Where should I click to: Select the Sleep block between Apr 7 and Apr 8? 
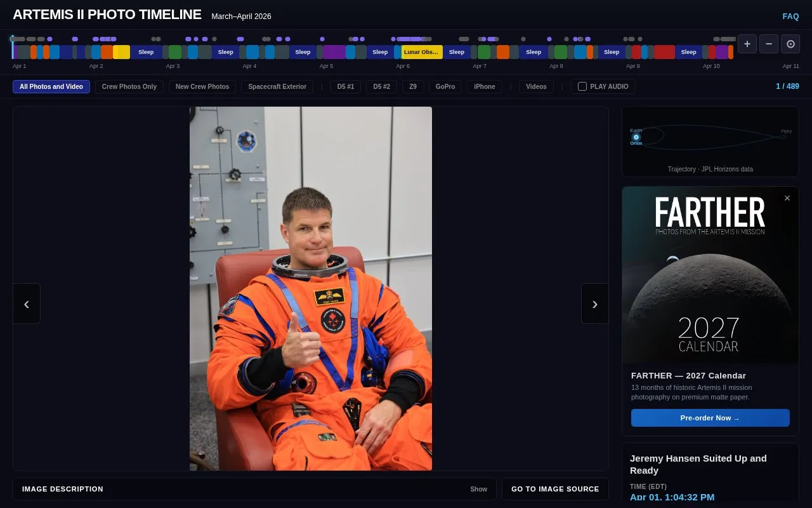pos(534,52)
